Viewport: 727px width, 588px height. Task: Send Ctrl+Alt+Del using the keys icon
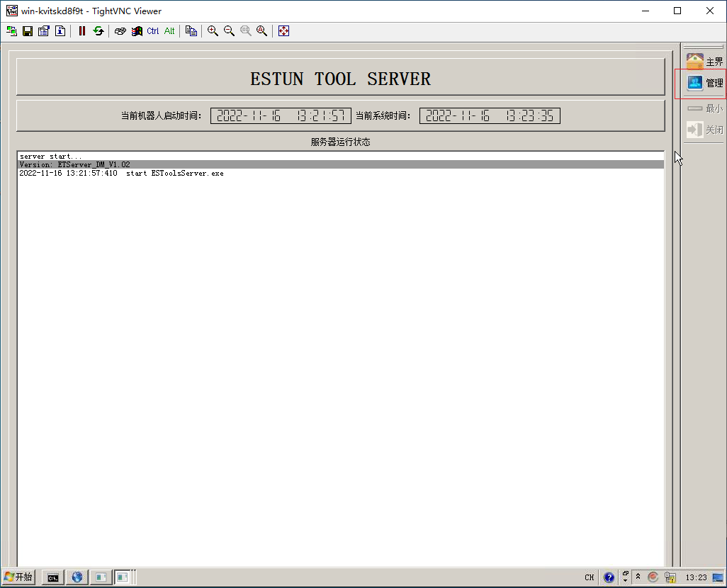[x=120, y=31]
